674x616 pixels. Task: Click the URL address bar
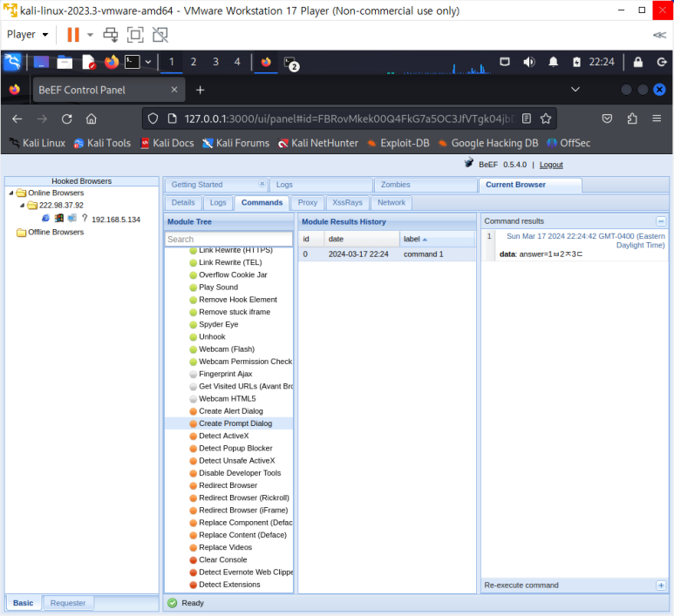pos(349,119)
